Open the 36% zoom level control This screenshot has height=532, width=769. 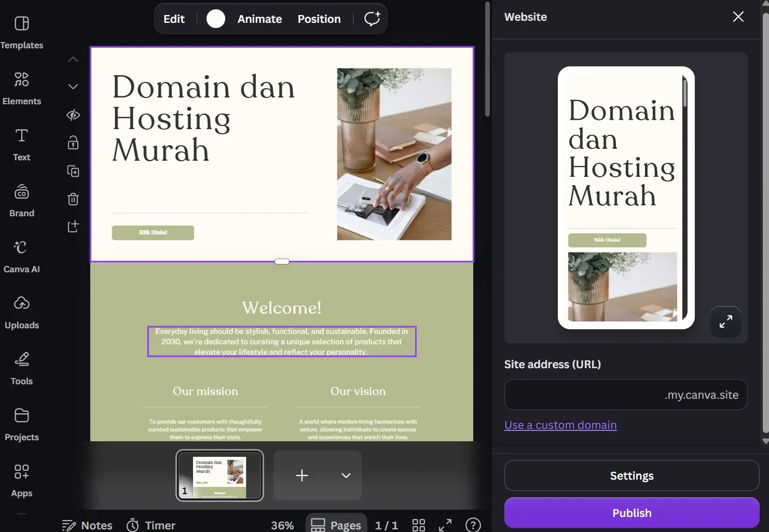point(282,525)
